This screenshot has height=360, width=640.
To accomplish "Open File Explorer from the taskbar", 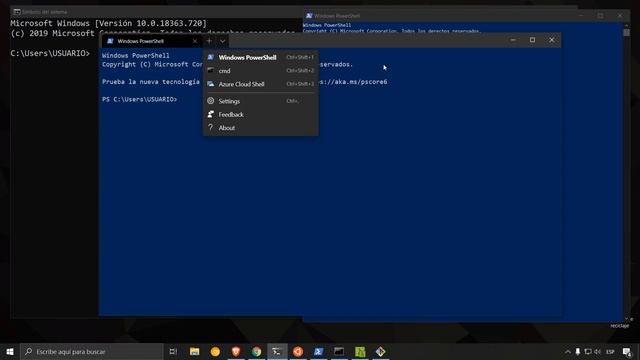I will 194,351.
